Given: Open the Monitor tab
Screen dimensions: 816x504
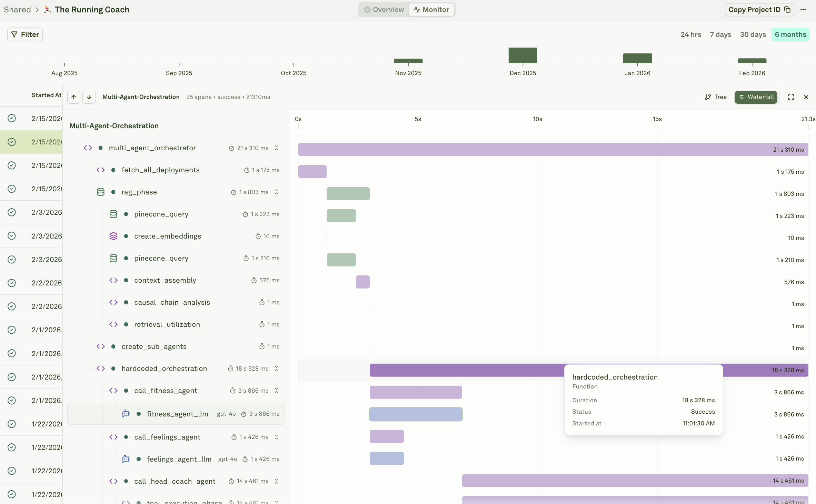Looking at the screenshot, I should 431,10.
